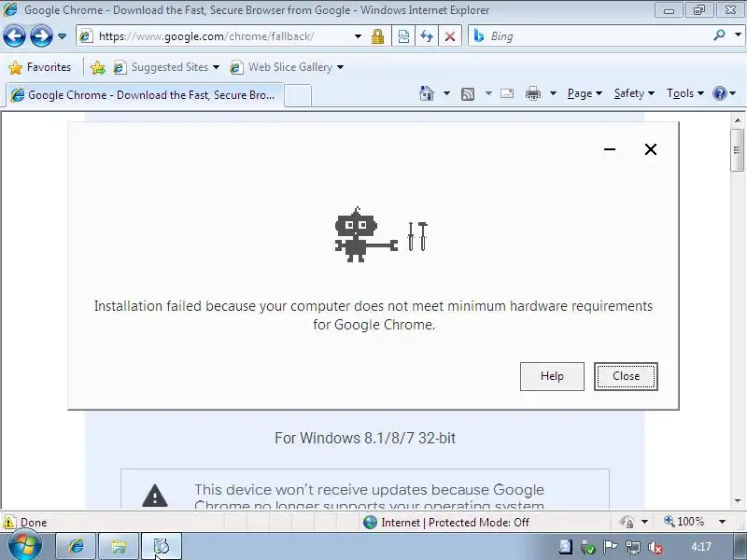Open search provider dropdown arrow
The image size is (747, 560).
pyautogui.click(x=738, y=35)
